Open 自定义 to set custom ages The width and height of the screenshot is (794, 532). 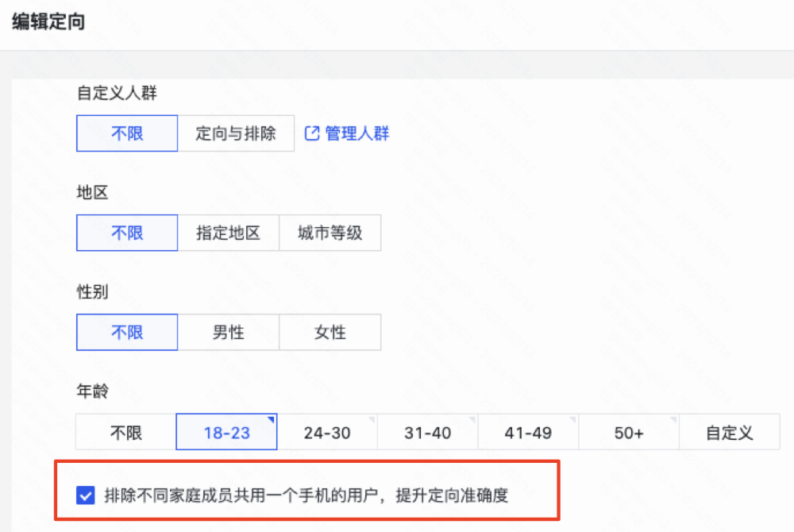pyautogui.click(x=730, y=431)
